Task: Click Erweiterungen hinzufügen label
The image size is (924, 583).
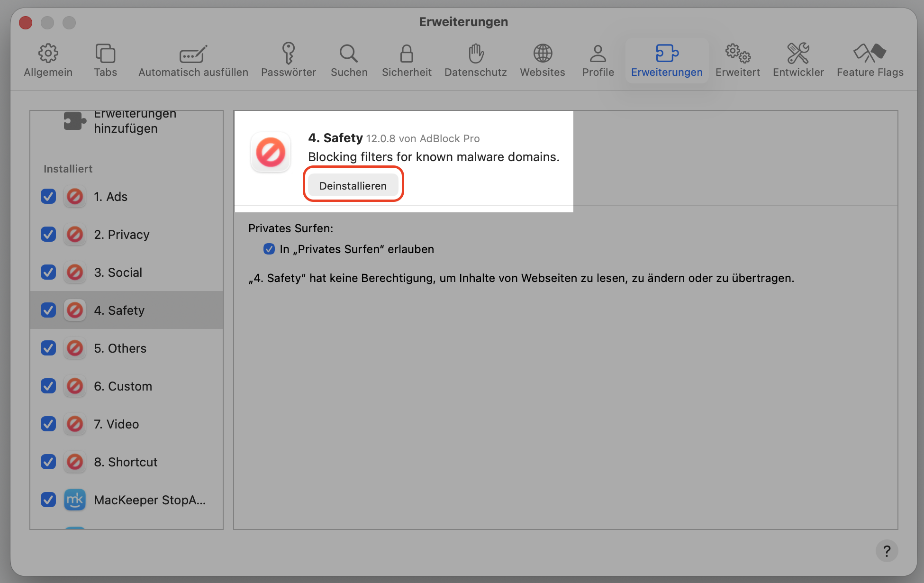Action: coord(135,121)
